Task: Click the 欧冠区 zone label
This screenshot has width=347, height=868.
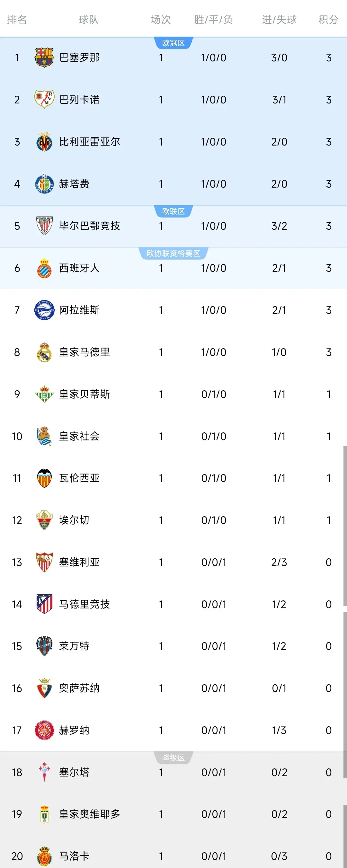Action: 173,43
